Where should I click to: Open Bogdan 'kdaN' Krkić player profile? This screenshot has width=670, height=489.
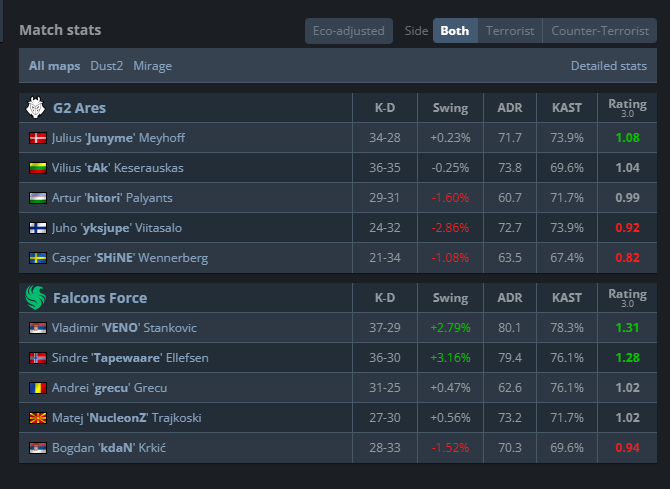(109, 448)
